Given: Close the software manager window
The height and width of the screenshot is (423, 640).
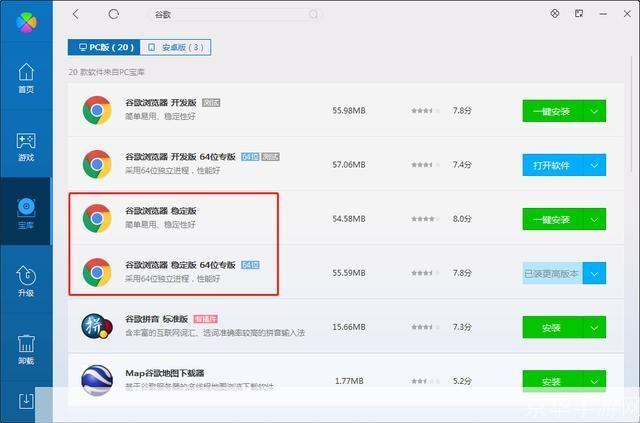Looking at the screenshot, I should tap(627, 14).
